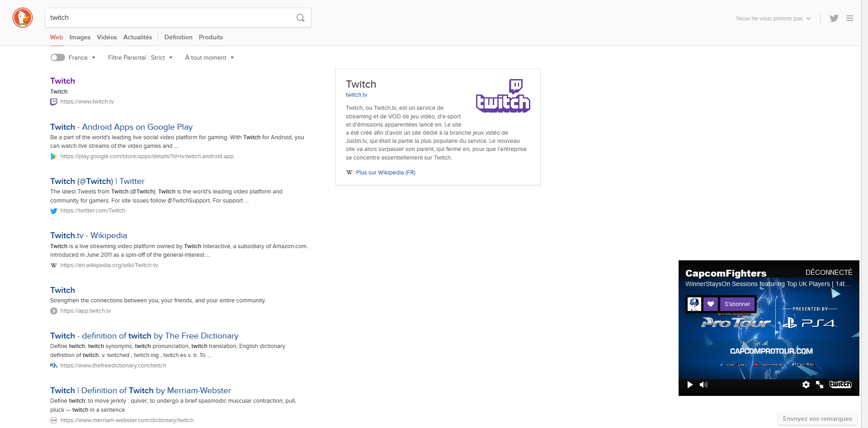Screen dimensions: 868x428
Task: Click the https://www.twitch.tv URL
Action: point(87,102)
